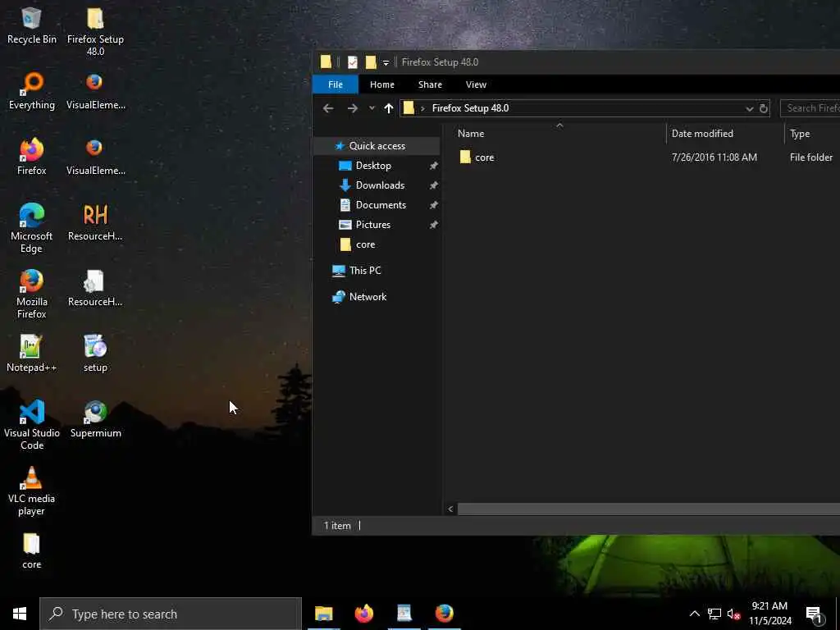Select the ResourceHacker settings file icon
840x630 pixels.
tap(95, 288)
